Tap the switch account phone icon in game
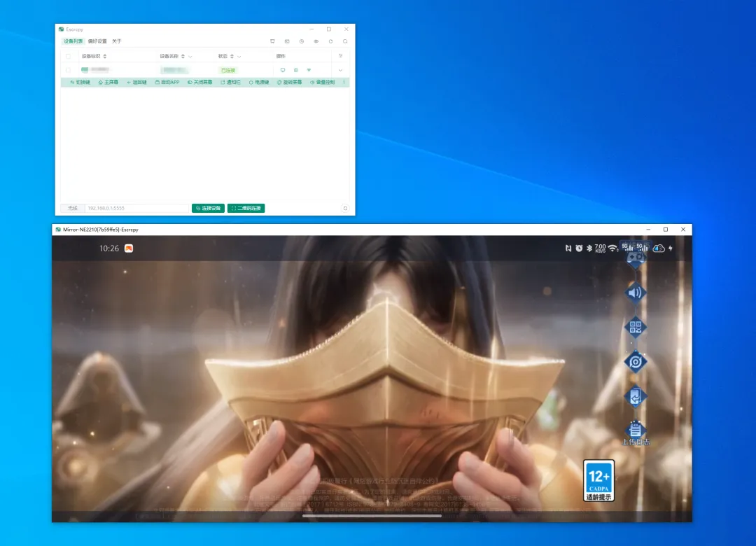Screen dimensions: 756x546 coord(636,397)
